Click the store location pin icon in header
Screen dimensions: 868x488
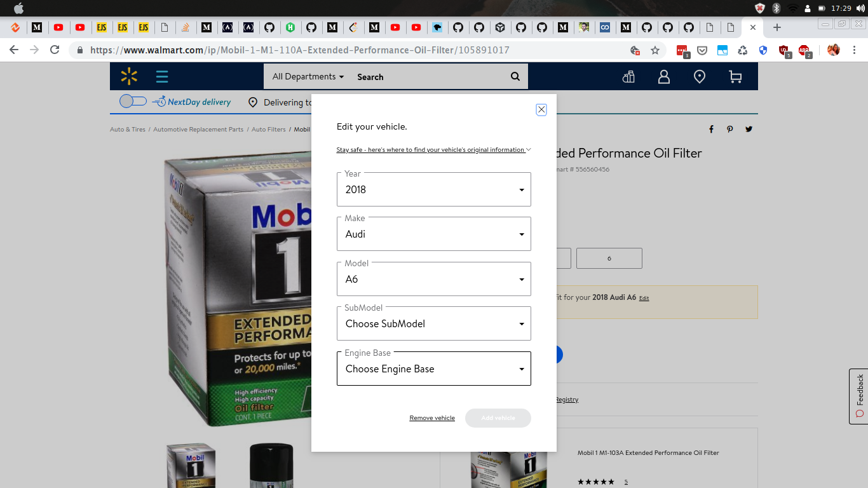coord(700,76)
